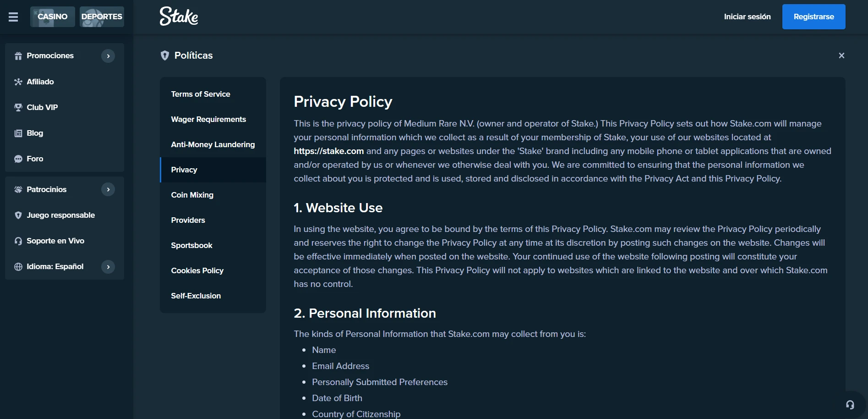Click the Privacy Policy heading
Image resolution: width=868 pixels, height=419 pixels.
(x=343, y=101)
